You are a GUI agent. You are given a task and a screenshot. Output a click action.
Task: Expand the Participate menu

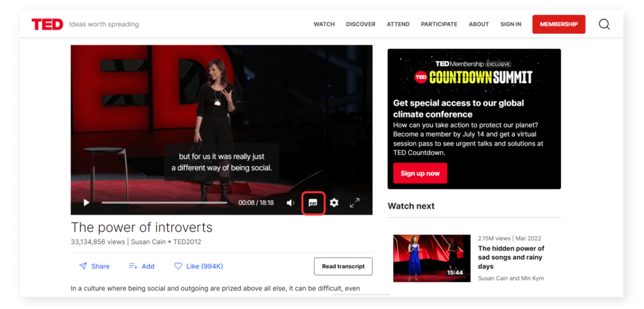pyautogui.click(x=439, y=25)
